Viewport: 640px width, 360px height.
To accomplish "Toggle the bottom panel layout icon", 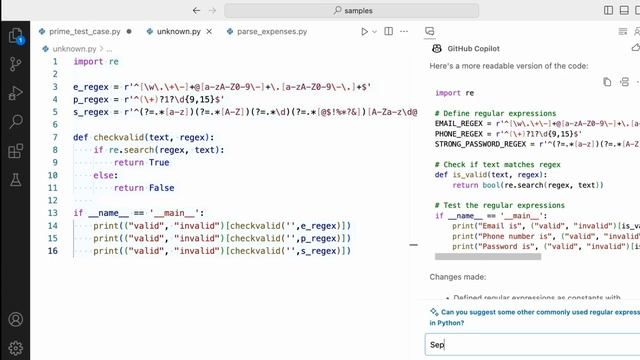I will (624, 10).
